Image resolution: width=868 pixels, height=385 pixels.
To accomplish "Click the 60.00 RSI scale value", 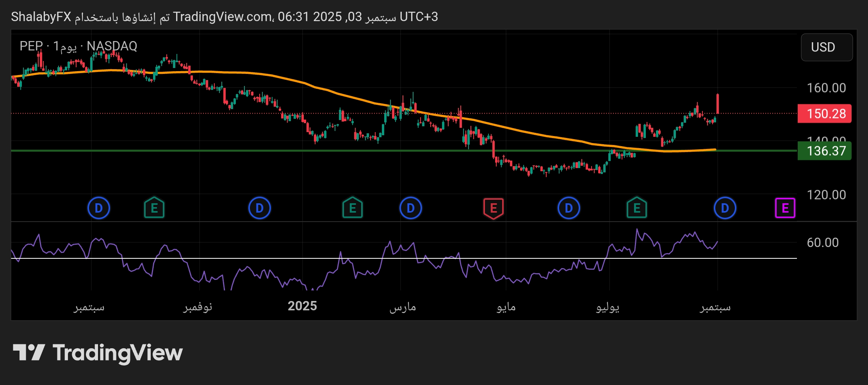I will pos(823,242).
